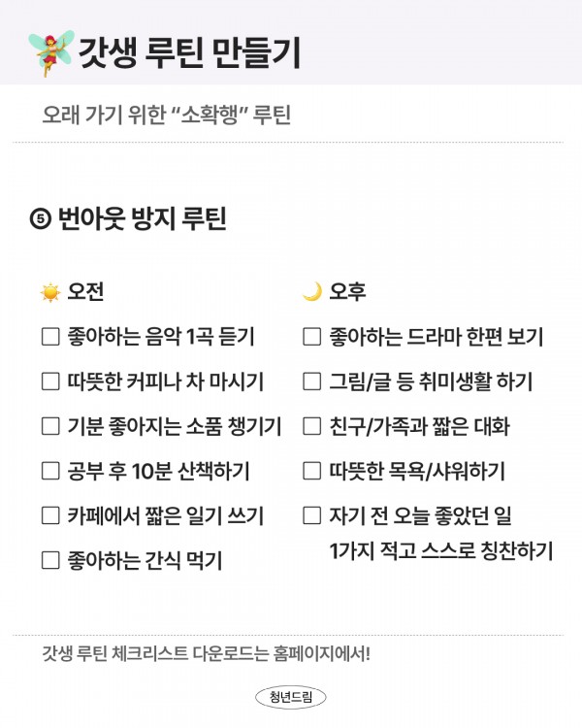Tick the 카페에서 짧은 일기 쓰기 checkbox
The width and height of the screenshot is (582, 728).
point(50,515)
